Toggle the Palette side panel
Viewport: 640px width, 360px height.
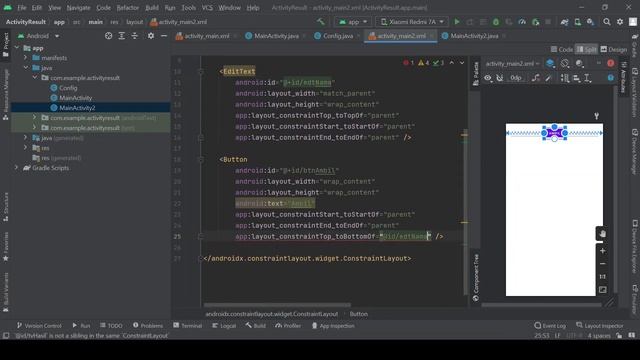pos(476,74)
